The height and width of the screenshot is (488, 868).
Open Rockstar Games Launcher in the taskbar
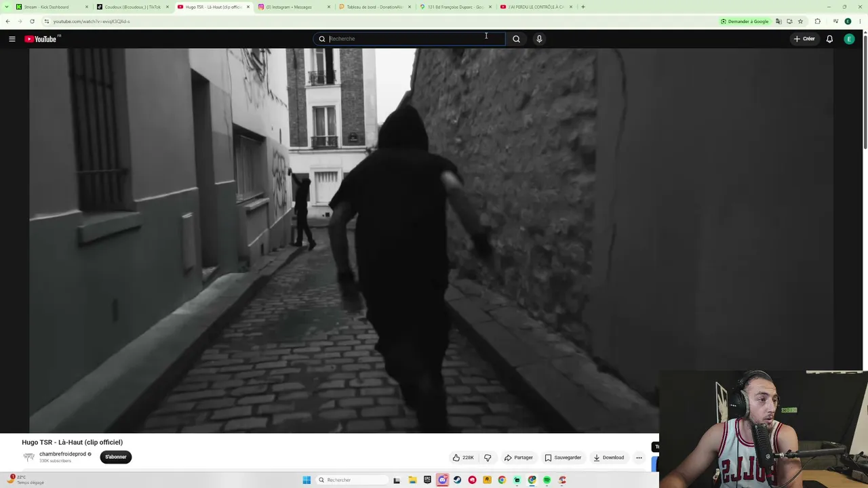[487, 480]
